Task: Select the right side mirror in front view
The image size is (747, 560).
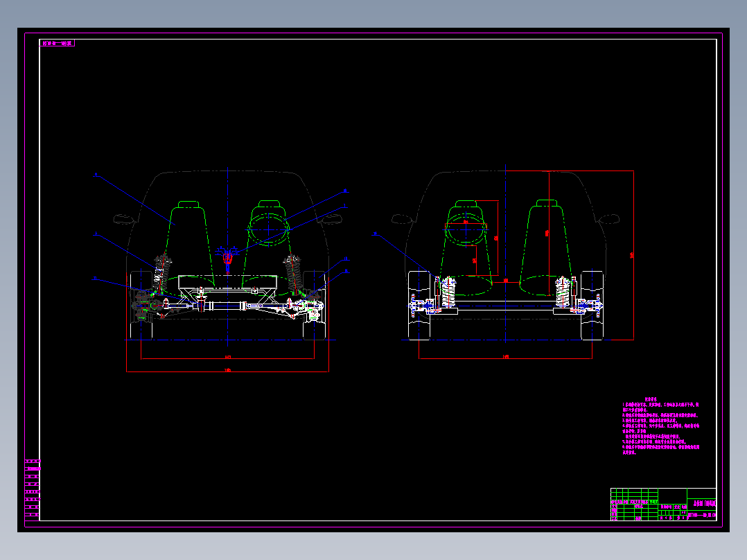Action: click(331, 219)
